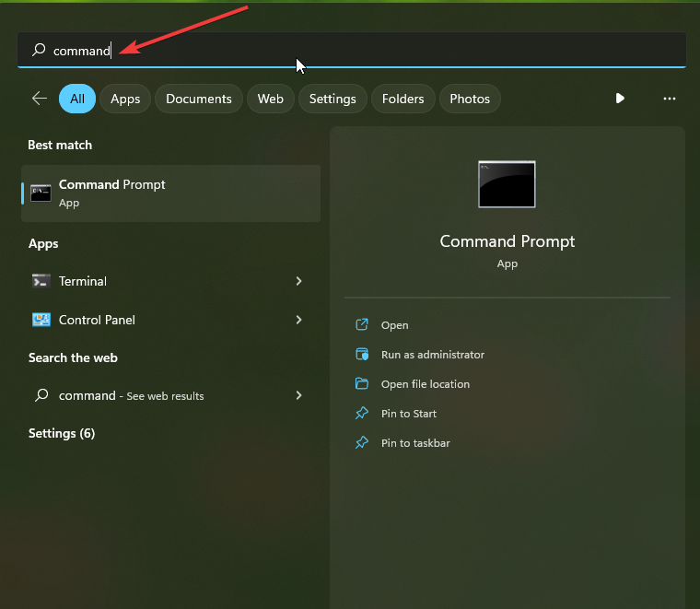
Task: Click the Control Panel icon
Action: click(41, 320)
